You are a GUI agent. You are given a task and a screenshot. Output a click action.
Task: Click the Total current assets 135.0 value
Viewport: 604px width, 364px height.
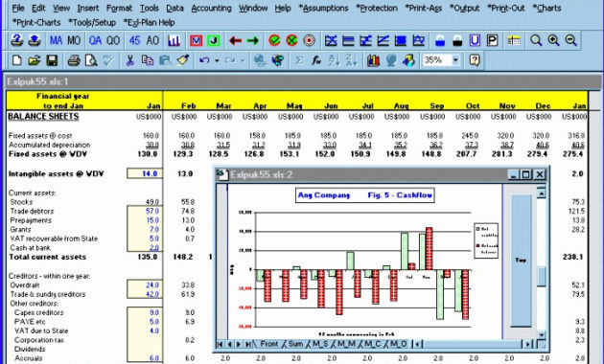pyautogui.click(x=147, y=257)
